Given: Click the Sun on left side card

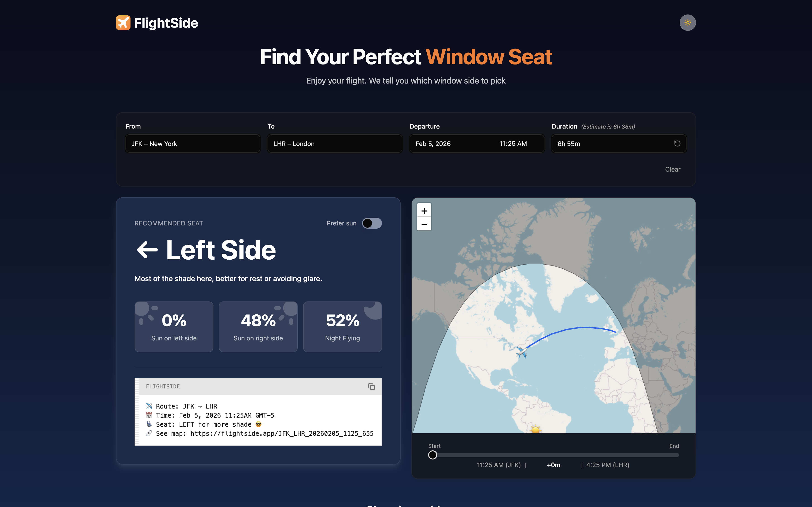Looking at the screenshot, I should [x=174, y=327].
